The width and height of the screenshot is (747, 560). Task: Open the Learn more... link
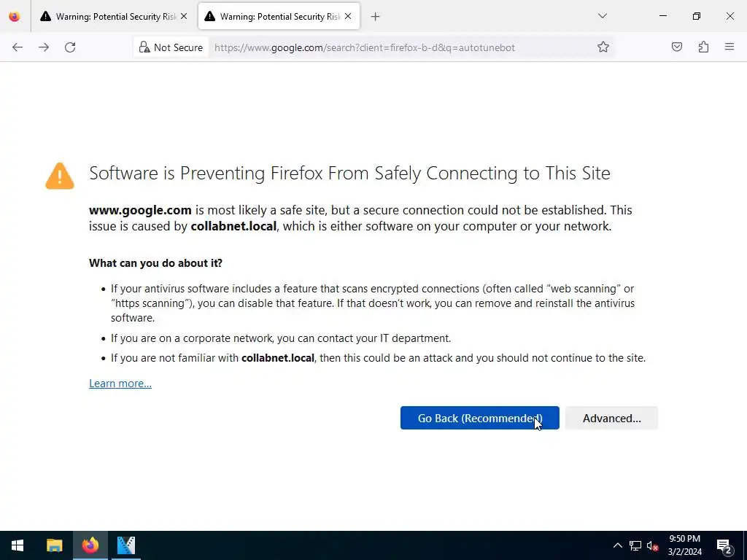click(120, 384)
